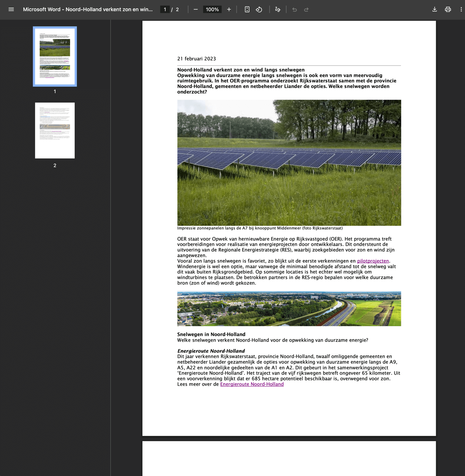Click the solar panels photo

pyautogui.click(x=289, y=162)
